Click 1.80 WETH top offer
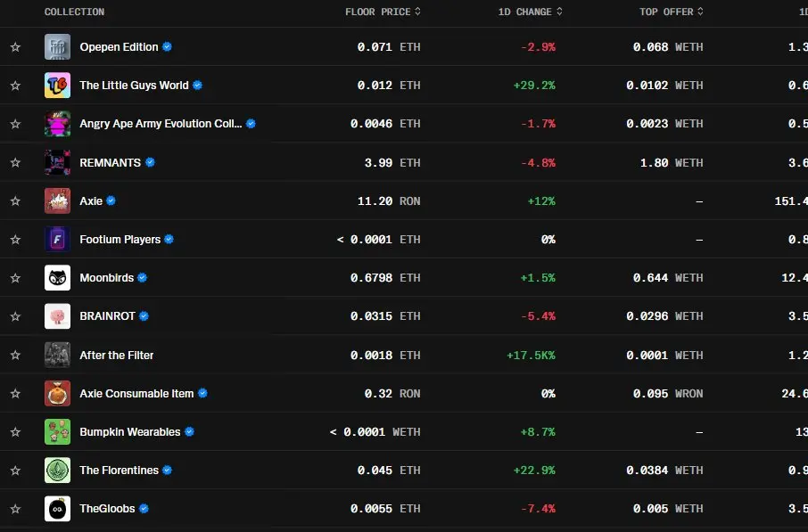The image size is (808, 532). tap(672, 163)
